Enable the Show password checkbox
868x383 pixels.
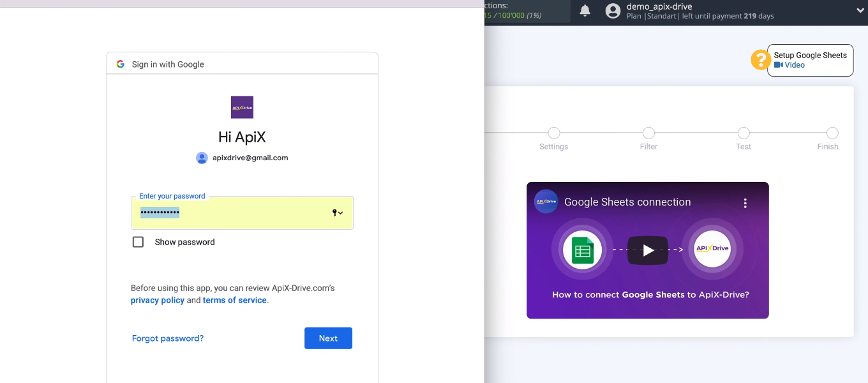pyautogui.click(x=138, y=242)
